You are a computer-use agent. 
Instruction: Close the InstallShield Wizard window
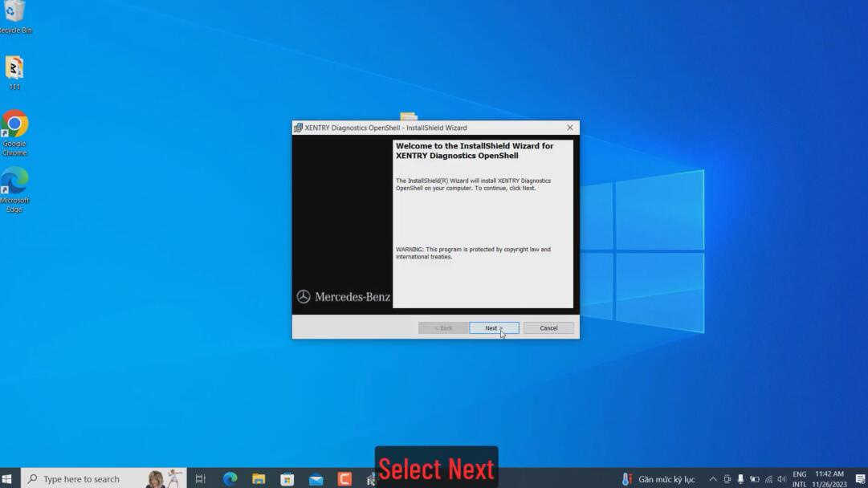click(x=569, y=128)
